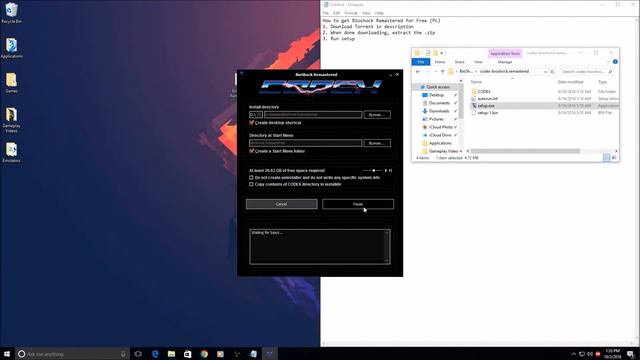The height and width of the screenshot is (360, 640).
Task: Open the Action Center notification icon
Action: click(631, 354)
